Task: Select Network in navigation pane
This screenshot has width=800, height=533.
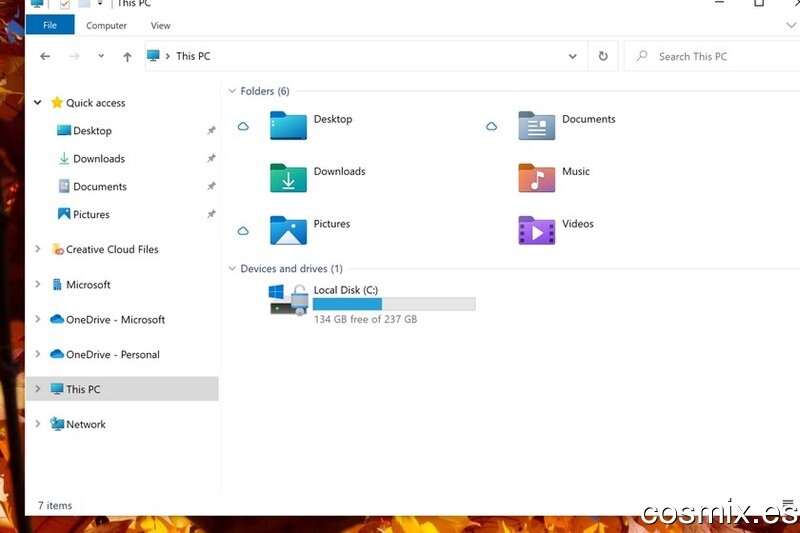Action: (85, 424)
